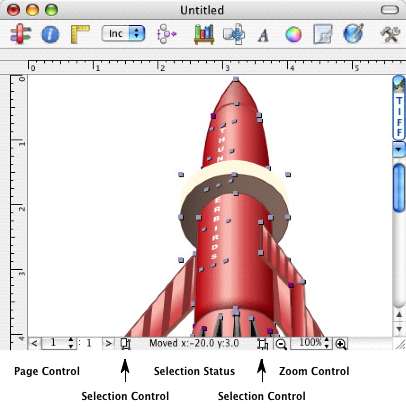Click the selection control icon beside zoom
This screenshot has width=406, height=408.
point(263,344)
